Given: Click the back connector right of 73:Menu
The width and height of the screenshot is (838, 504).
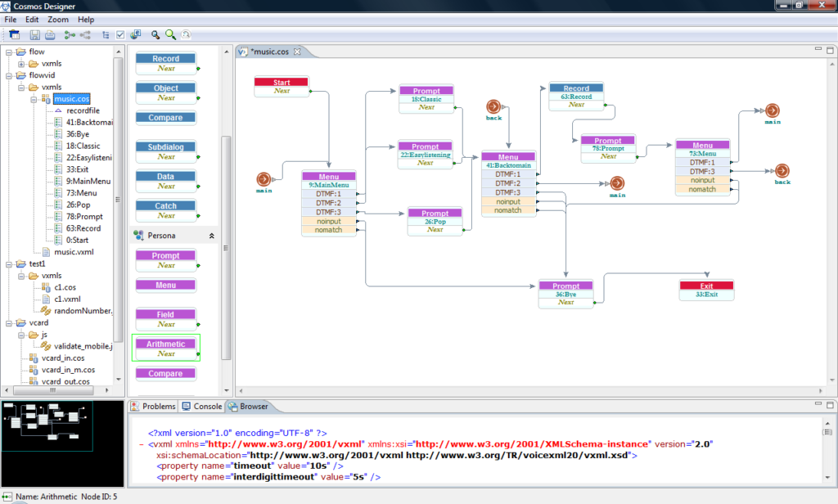Looking at the screenshot, I should click(782, 170).
